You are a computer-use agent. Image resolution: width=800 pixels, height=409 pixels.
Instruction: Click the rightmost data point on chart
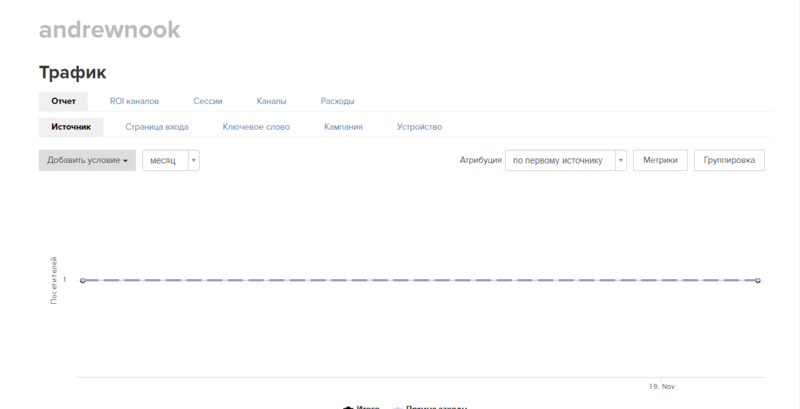click(759, 280)
